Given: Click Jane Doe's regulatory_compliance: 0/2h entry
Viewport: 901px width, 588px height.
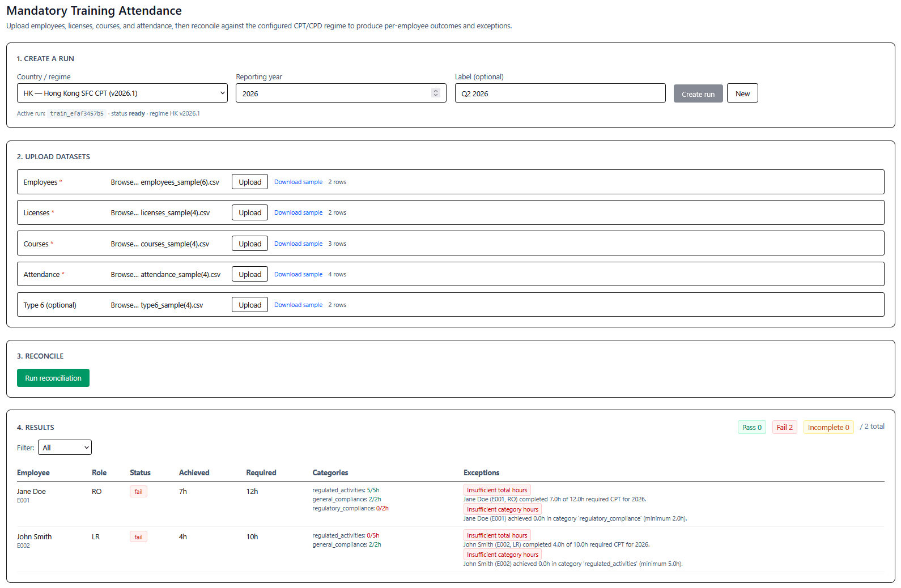Looking at the screenshot, I should [350, 509].
